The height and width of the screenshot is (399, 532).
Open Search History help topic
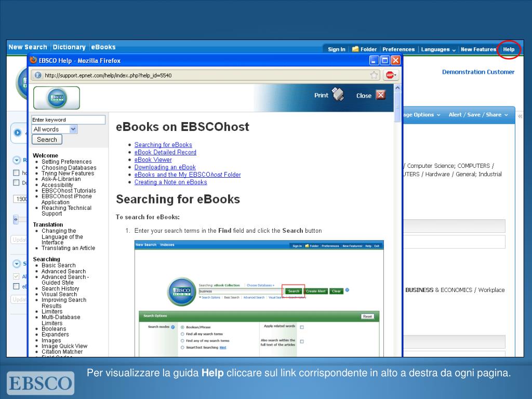[x=60, y=288]
